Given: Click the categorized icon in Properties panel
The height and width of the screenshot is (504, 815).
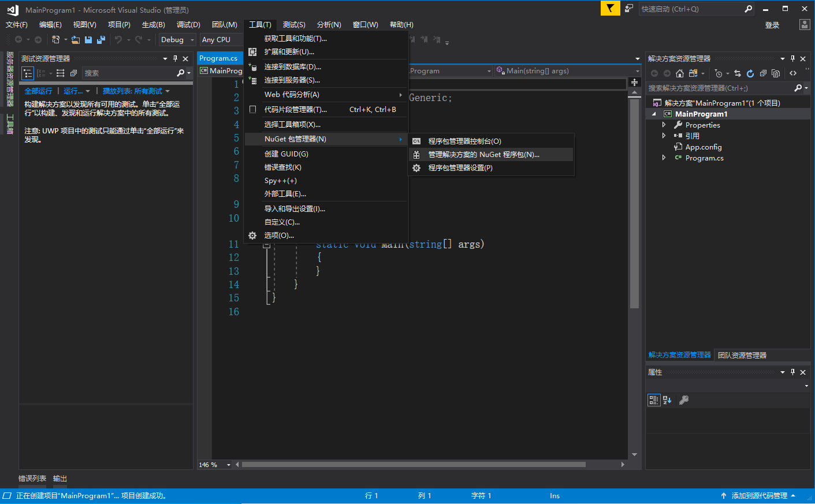Looking at the screenshot, I should click(654, 400).
